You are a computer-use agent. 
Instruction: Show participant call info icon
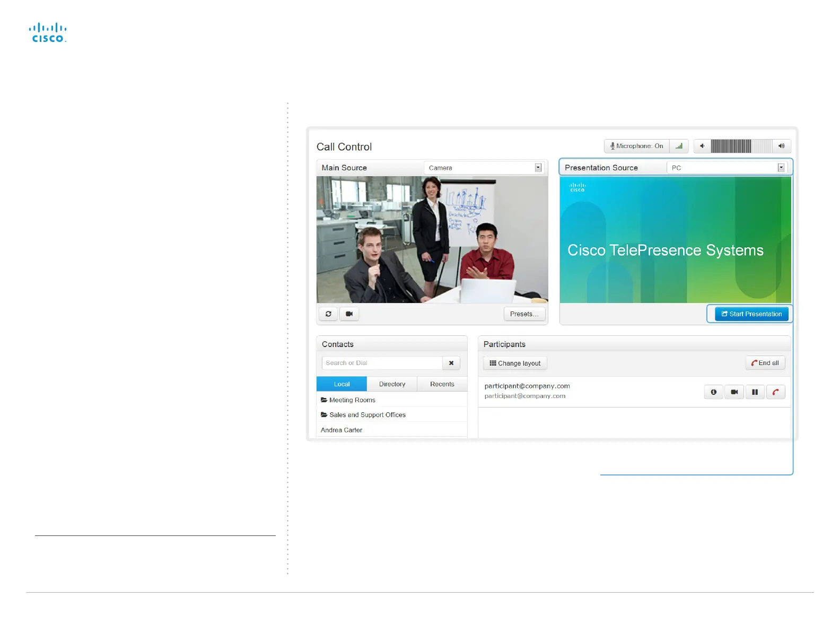(714, 392)
